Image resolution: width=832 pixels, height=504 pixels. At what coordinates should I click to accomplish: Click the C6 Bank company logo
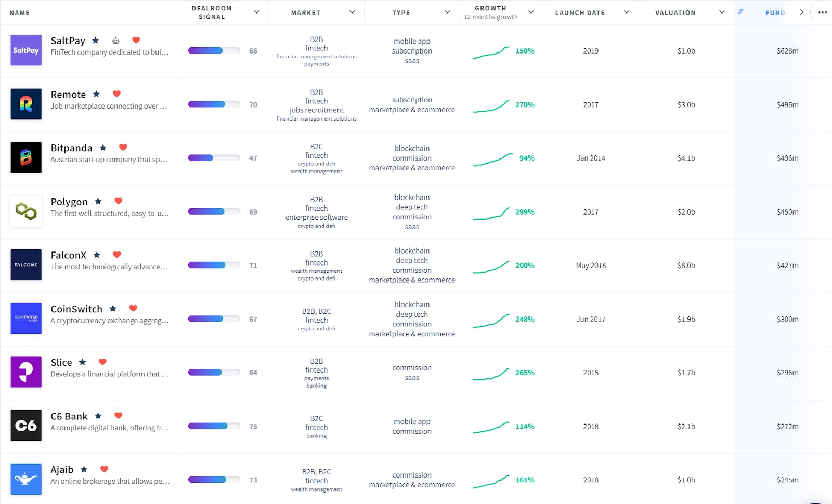[26, 426]
